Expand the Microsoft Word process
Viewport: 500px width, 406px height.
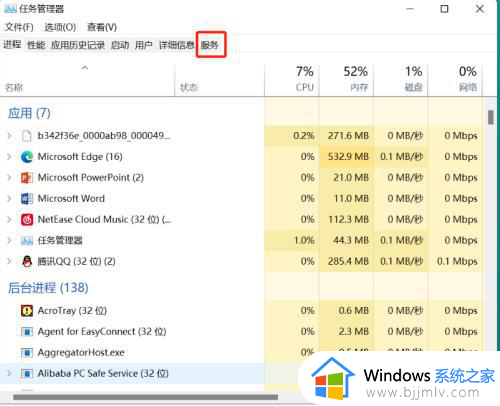tap(9, 199)
